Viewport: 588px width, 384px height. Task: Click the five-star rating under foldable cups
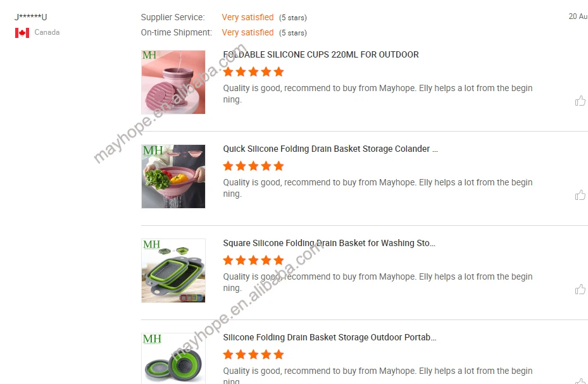coord(253,72)
